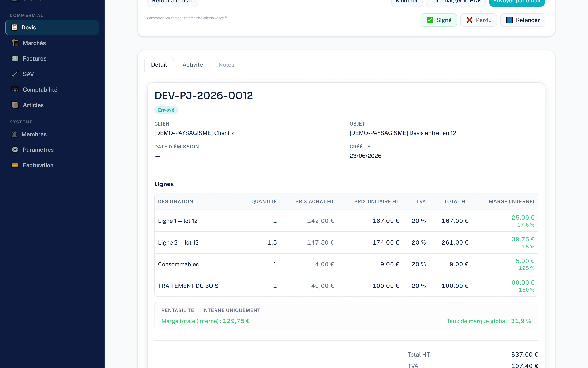Image resolution: width=588 pixels, height=368 pixels.
Task: Click commercial@demo.koney.fr in-charge text
Action: pyautogui.click(x=205, y=18)
